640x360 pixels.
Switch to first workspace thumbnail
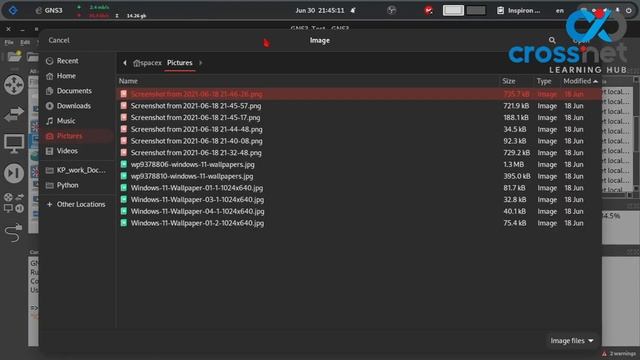pyautogui.click(x=453, y=10)
